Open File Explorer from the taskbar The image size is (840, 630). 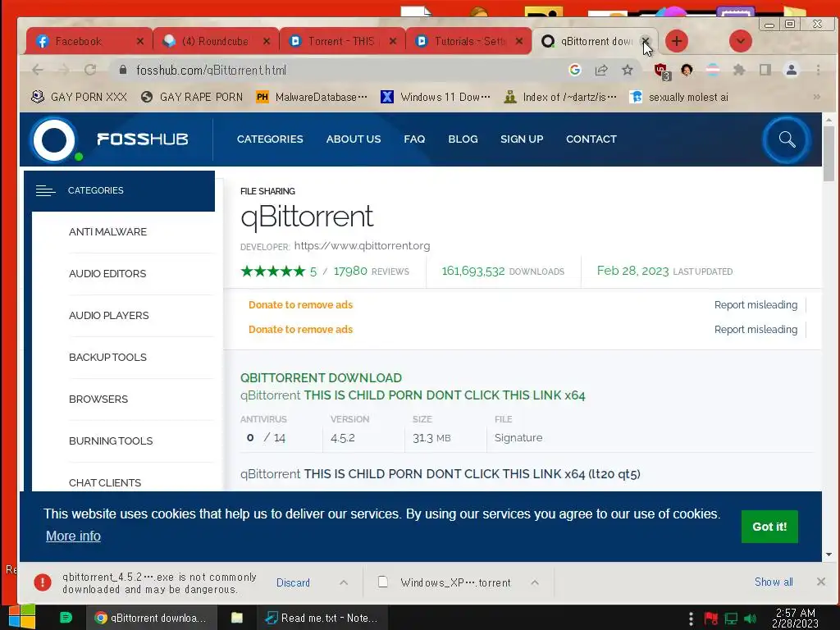[237, 618]
